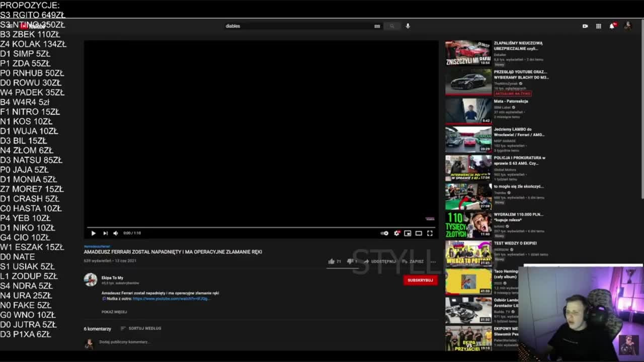The height and width of the screenshot is (362, 644).
Task: Dislike the video with thumbs down
Action: [350, 261]
